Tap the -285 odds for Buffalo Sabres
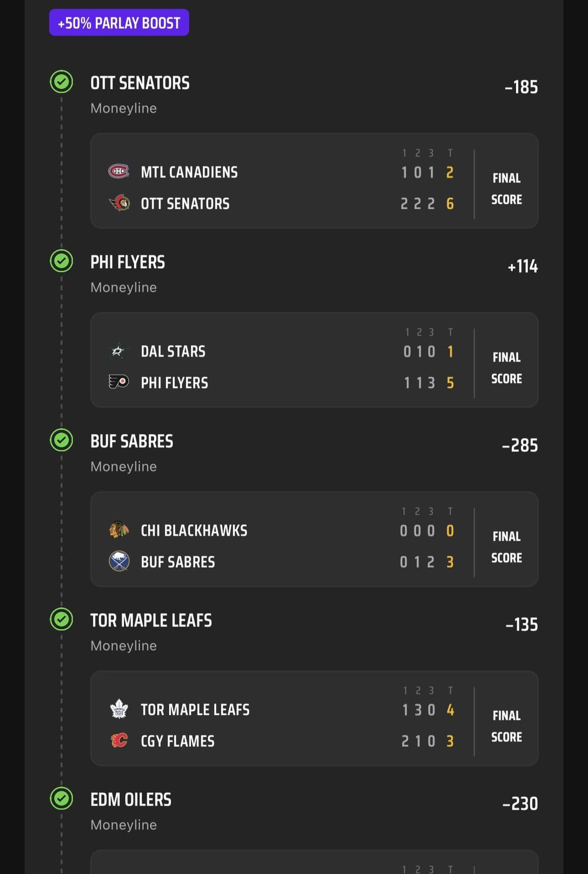The image size is (588, 874). coord(519,446)
